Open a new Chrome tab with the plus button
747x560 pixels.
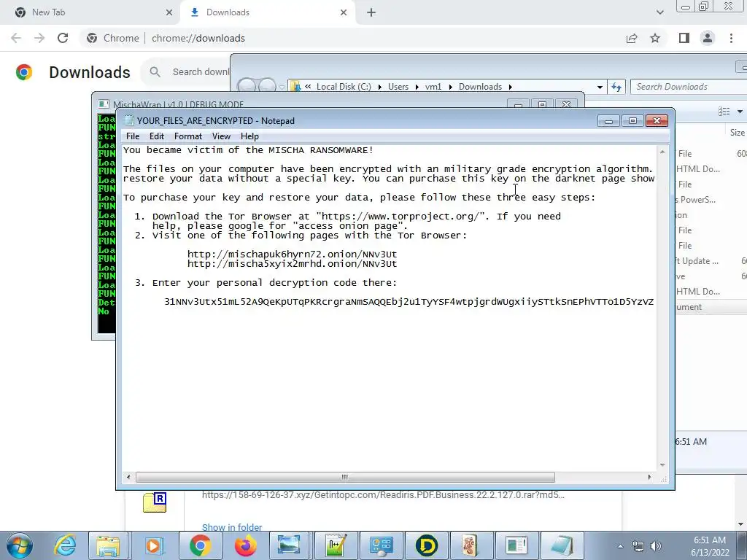(371, 12)
